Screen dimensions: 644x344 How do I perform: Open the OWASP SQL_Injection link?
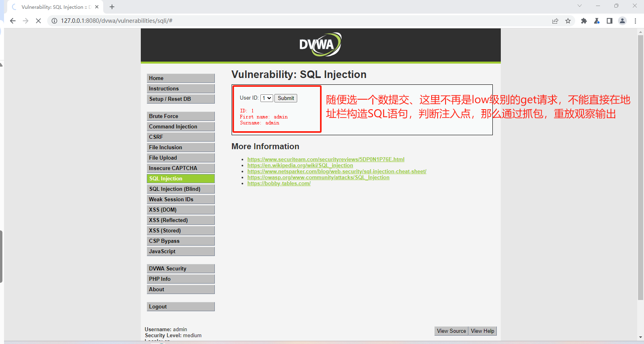pyautogui.click(x=318, y=177)
